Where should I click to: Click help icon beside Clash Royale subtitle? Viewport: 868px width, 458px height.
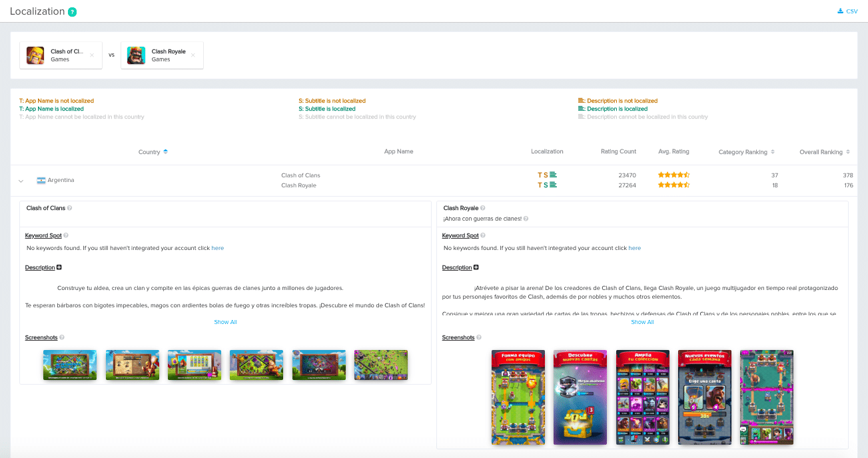coord(527,219)
